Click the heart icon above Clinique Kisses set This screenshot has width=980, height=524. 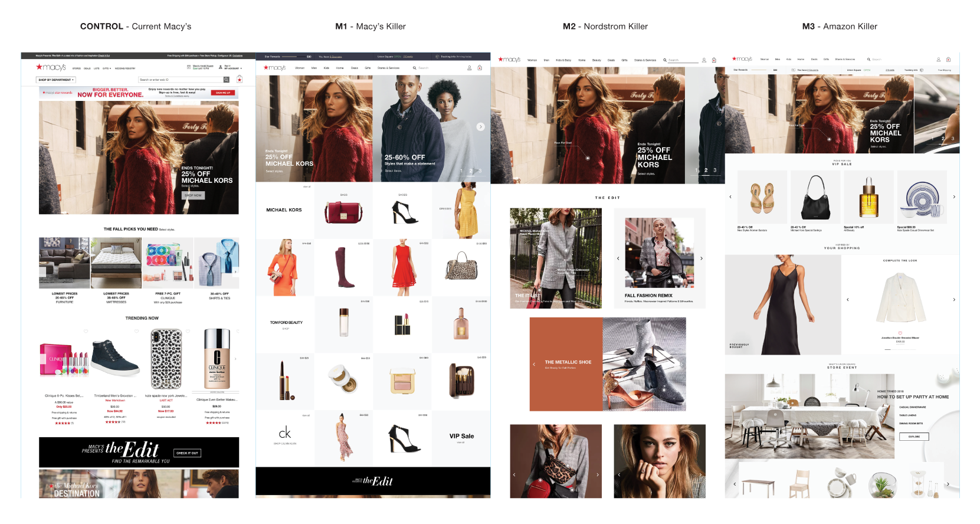tap(86, 332)
